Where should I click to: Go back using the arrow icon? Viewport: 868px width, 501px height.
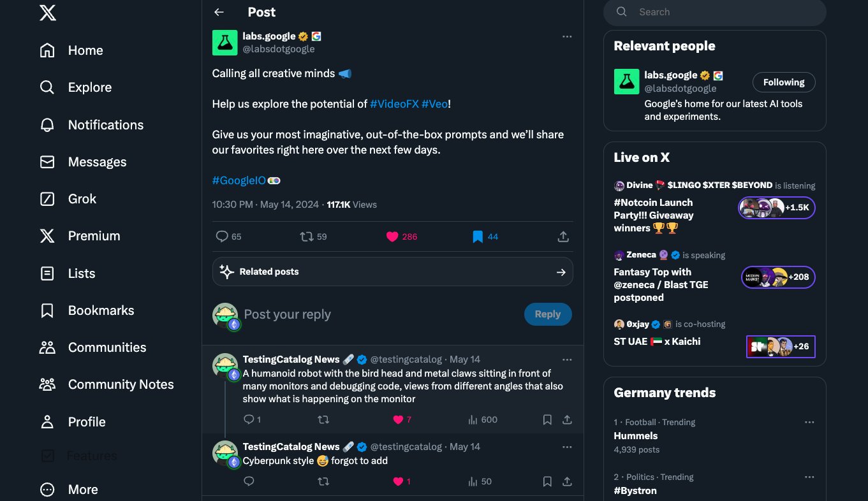[x=219, y=12]
